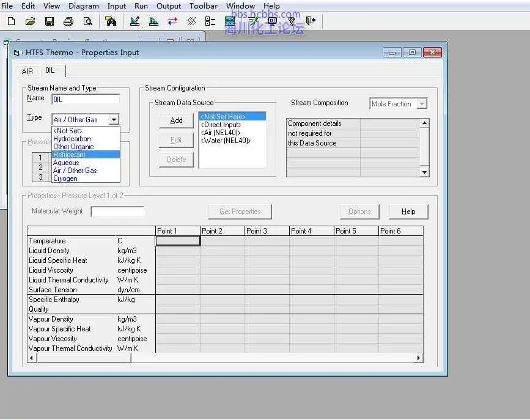Click the composition list scroll-down arrow

click(x=424, y=172)
